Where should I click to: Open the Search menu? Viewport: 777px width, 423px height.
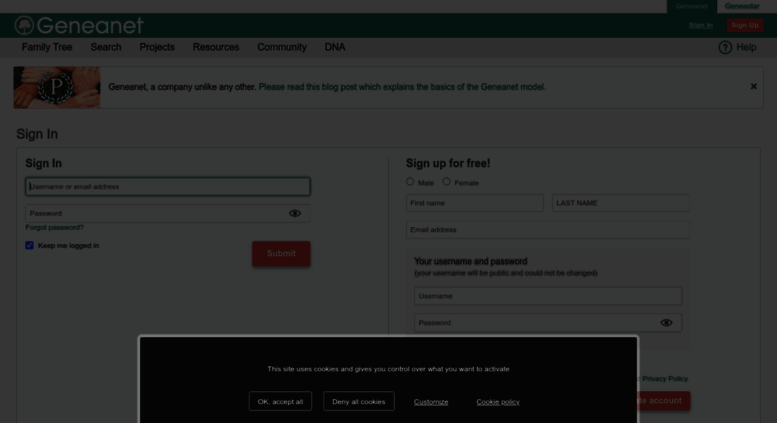click(x=106, y=47)
